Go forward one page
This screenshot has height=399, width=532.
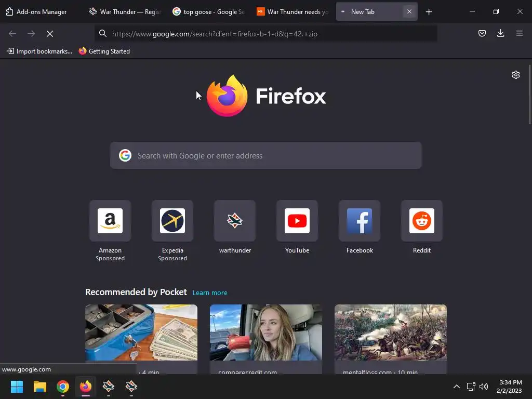[x=31, y=34]
